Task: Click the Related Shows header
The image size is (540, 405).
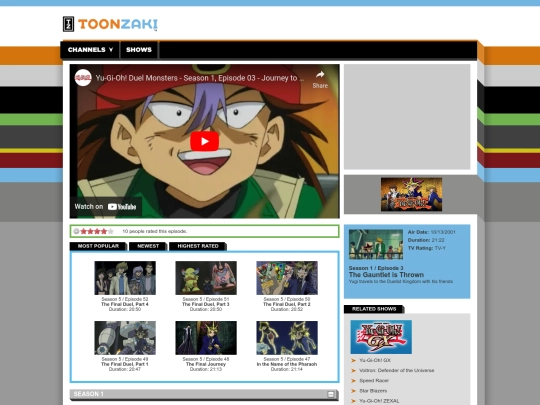Action: [374, 309]
